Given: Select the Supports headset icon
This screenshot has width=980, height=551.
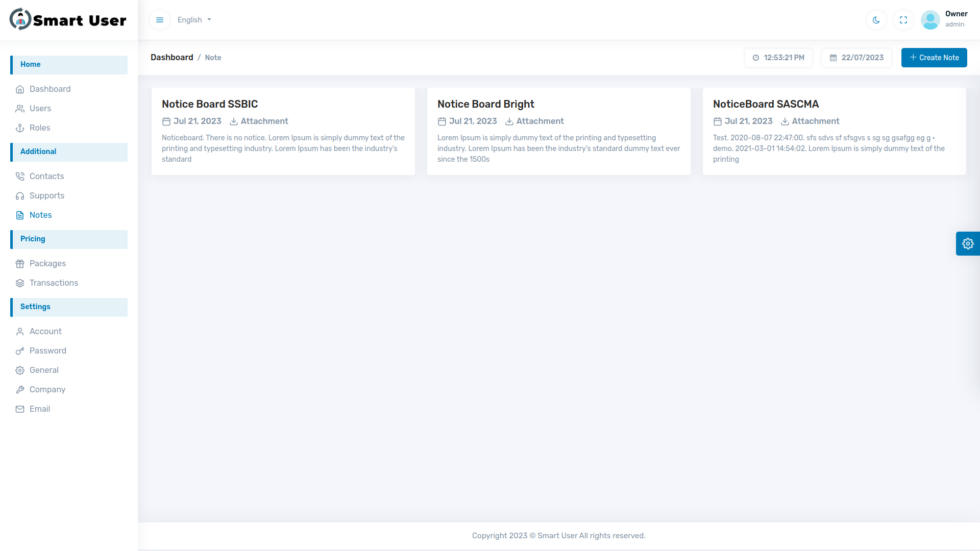Looking at the screenshot, I should pyautogui.click(x=19, y=195).
